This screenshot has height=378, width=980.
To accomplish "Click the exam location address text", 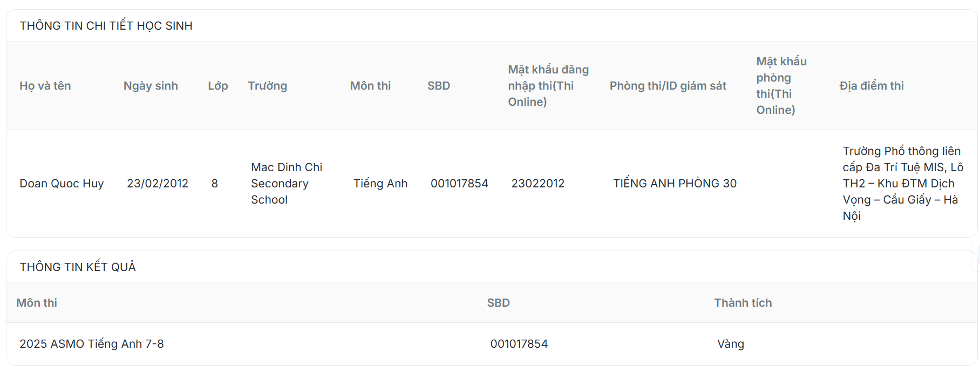I will [902, 184].
